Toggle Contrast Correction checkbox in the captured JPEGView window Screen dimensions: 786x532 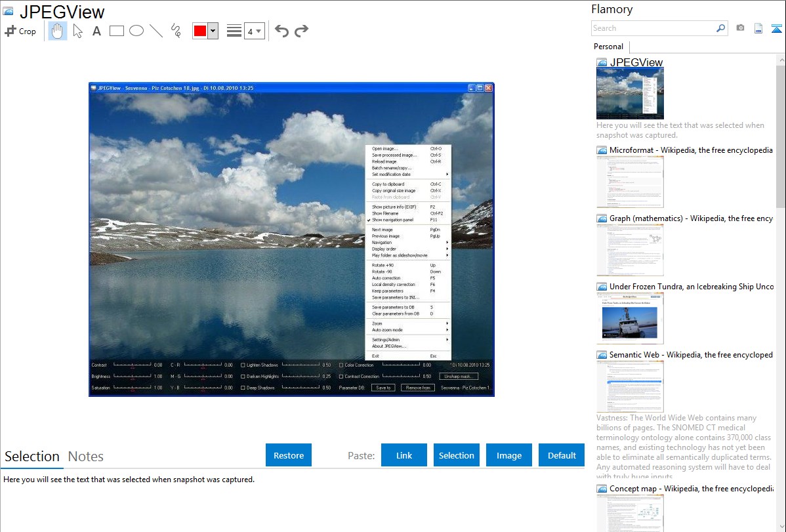341,376
